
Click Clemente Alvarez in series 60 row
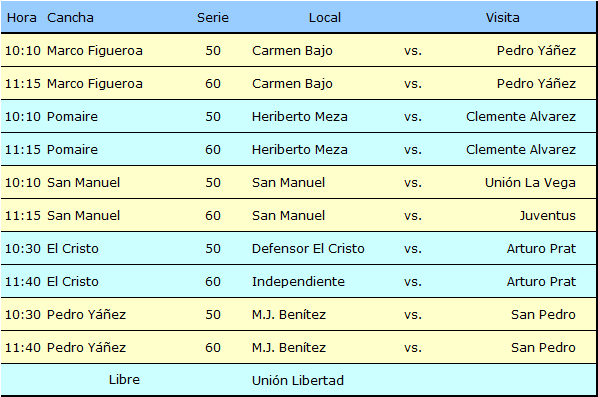[521, 149]
